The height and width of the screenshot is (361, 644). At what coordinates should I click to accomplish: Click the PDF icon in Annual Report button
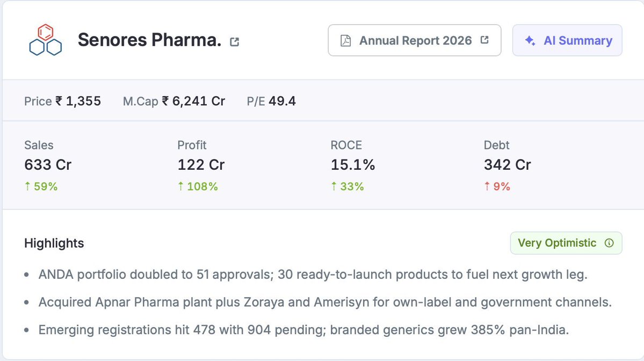[345, 41]
